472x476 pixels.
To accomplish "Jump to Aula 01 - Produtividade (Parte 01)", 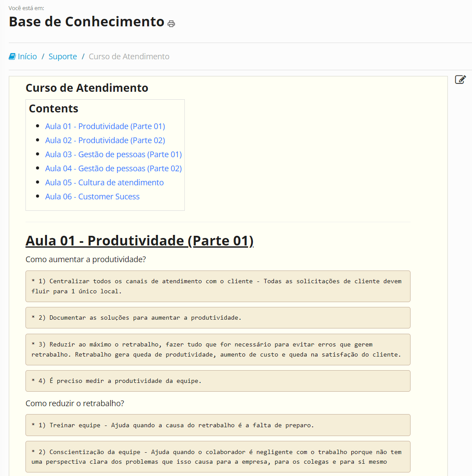I will point(105,126).
